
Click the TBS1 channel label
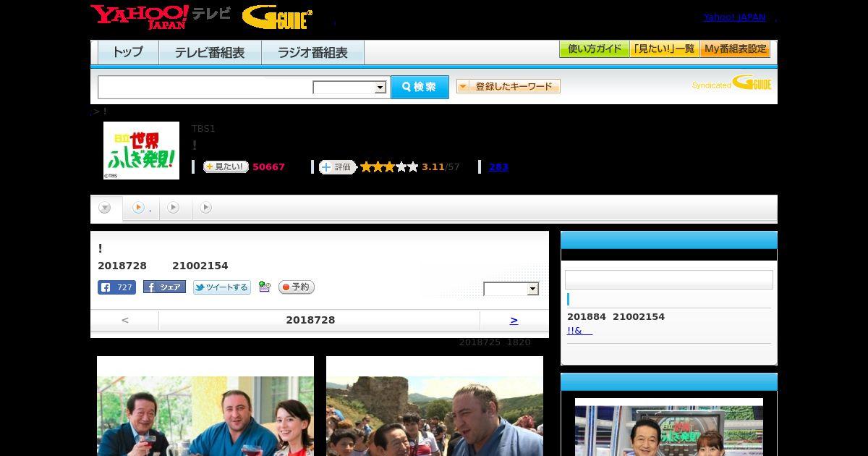pyautogui.click(x=203, y=128)
